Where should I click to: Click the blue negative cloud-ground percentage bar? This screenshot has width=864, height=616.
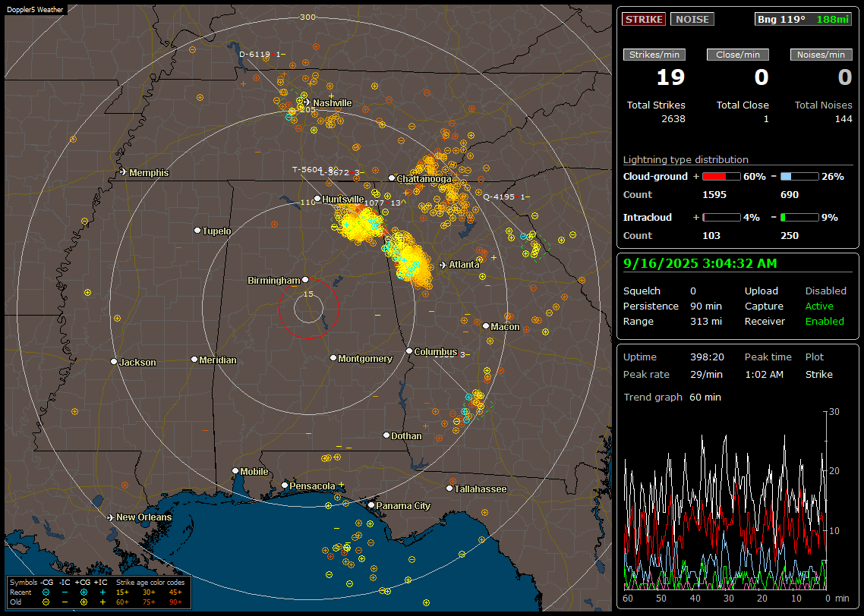point(799,177)
